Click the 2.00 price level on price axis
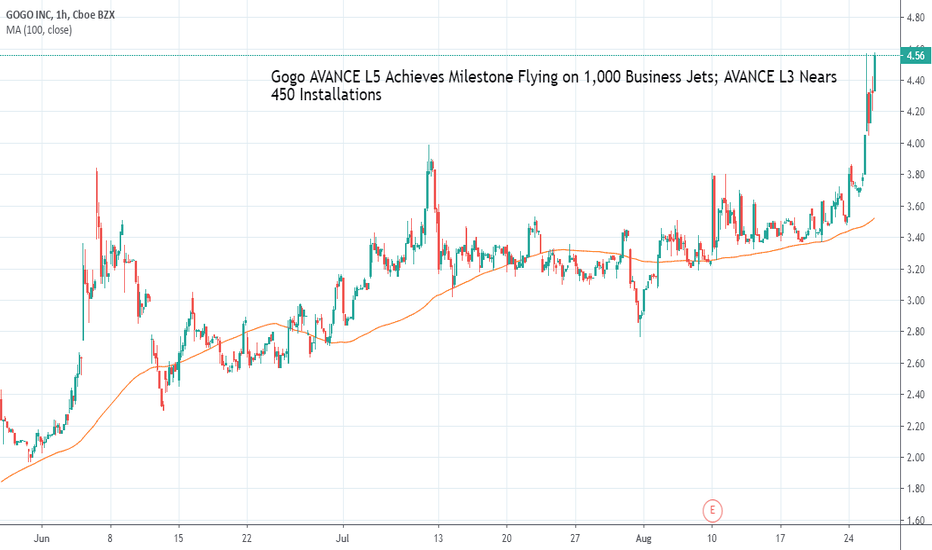Image resolution: width=932 pixels, height=550 pixels. [x=915, y=457]
